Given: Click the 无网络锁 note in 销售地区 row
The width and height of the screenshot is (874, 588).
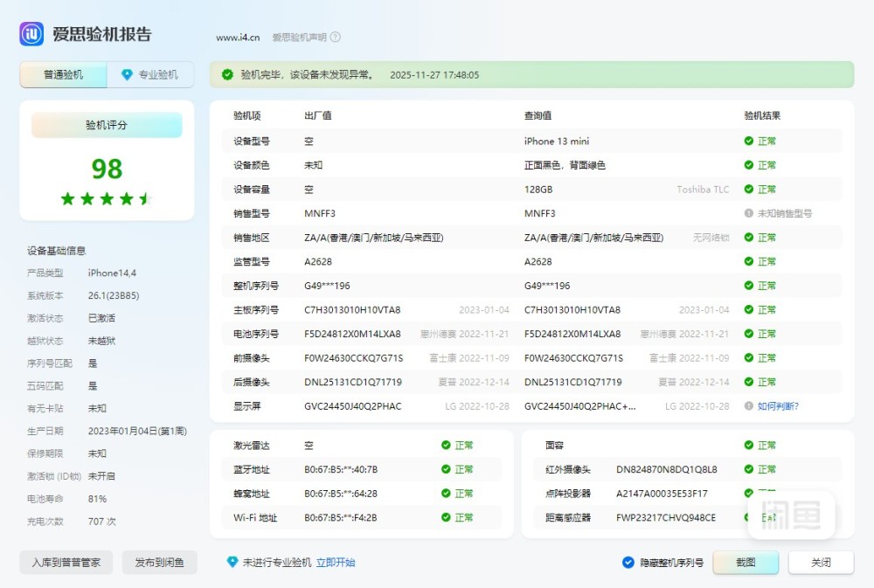Looking at the screenshot, I should tap(711, 238).
